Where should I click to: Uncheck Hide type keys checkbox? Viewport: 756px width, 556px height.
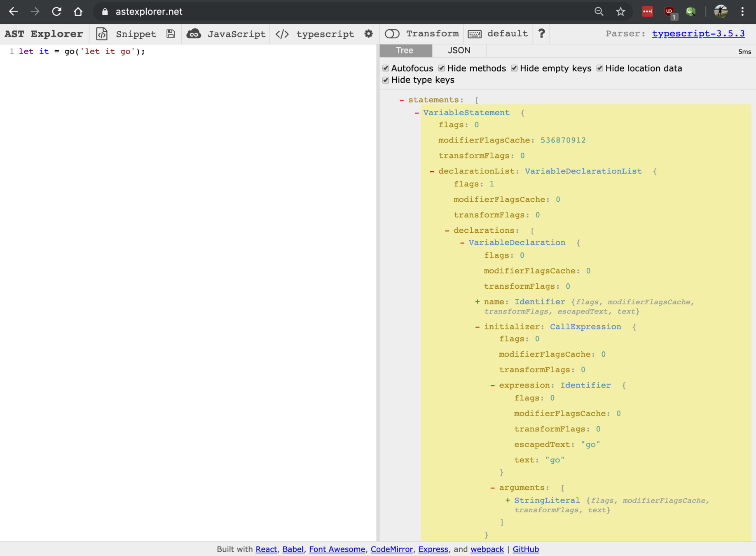pos(386,80)
